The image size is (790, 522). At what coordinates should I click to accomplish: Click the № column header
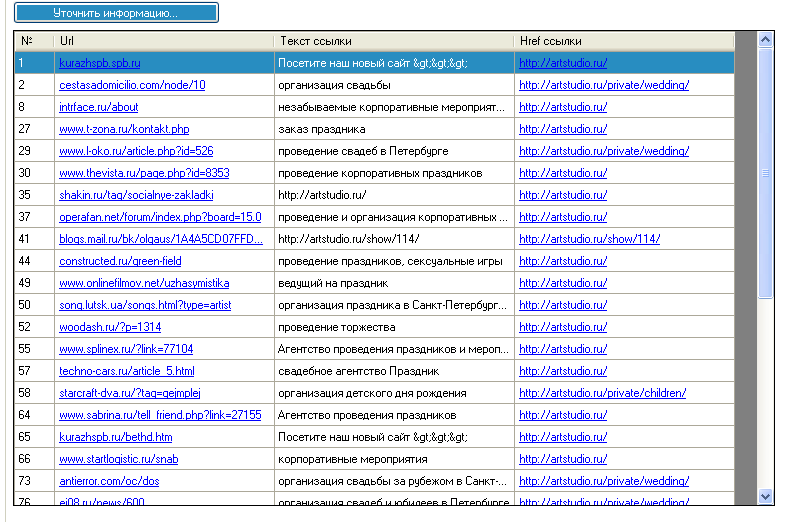click(x=34, y=41)
